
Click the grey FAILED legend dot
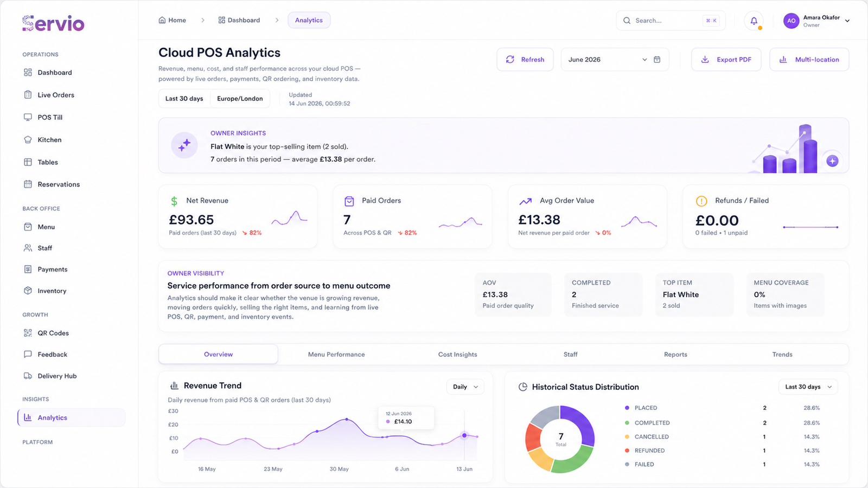(627, 464)
